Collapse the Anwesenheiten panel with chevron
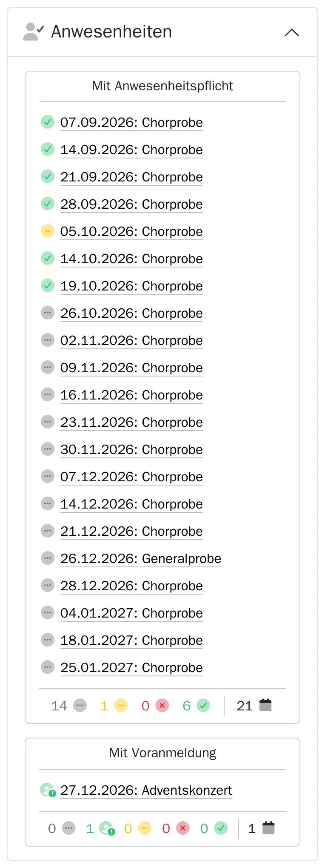Image resolution: width=325 pixels, height=868 pixels. [292, 32]
